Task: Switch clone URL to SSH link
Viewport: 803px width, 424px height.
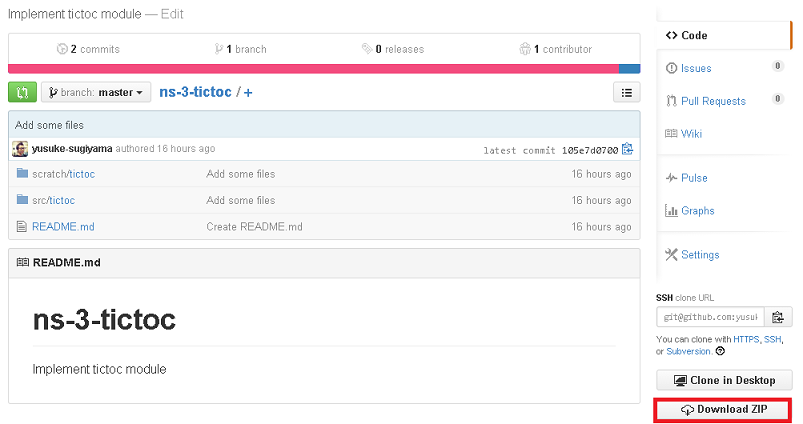Action: click(x=772, y=339)
